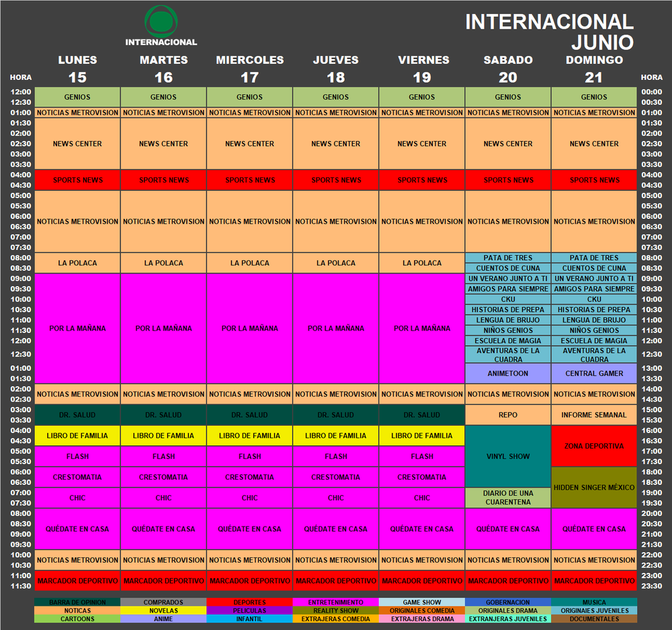
Task: Click REPO in the Saturday column
Action: (507, 415)
